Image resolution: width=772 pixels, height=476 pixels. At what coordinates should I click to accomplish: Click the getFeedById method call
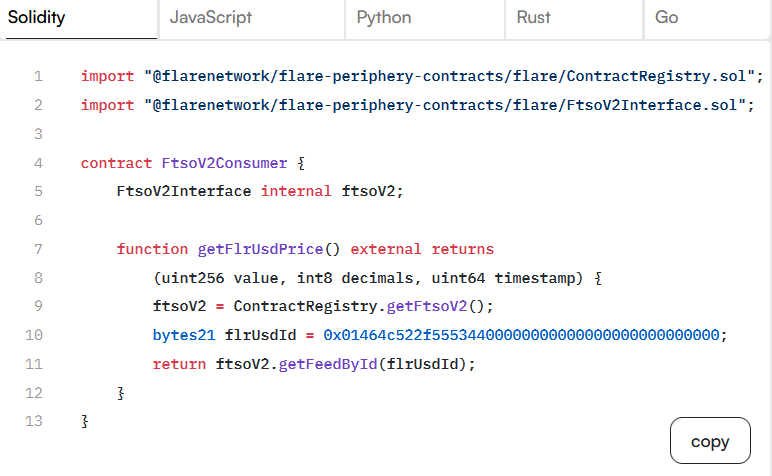pos(328,364)
